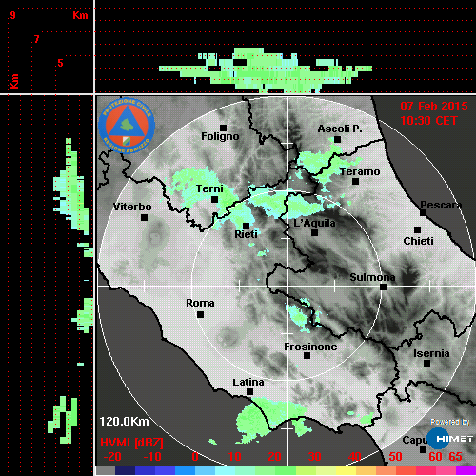Click the Sulmona city marker
The width and height of the screenshot is (476, 476).
(384, 288)
